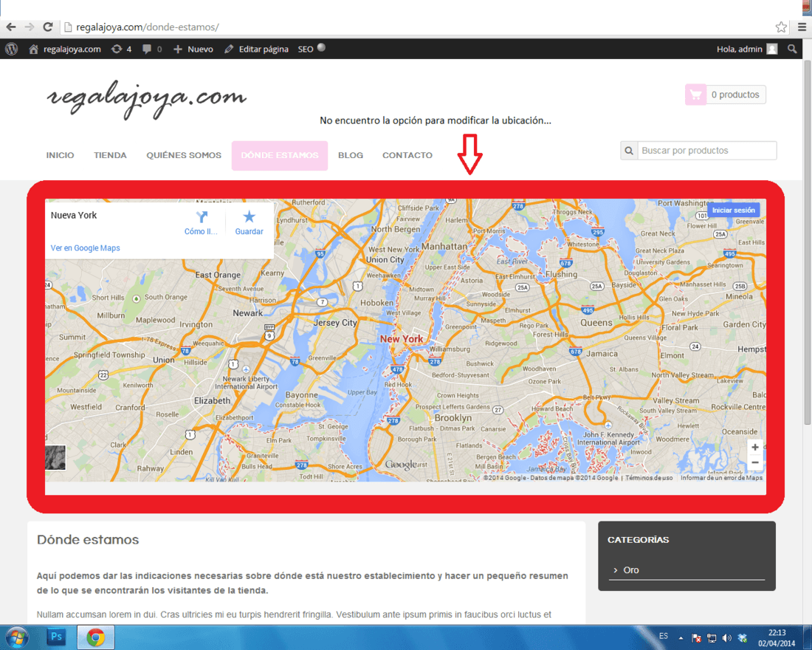This screenshot has width=812, height=650.
Task: Open the Chrome hamburger menu
Action: click(802, 27)
